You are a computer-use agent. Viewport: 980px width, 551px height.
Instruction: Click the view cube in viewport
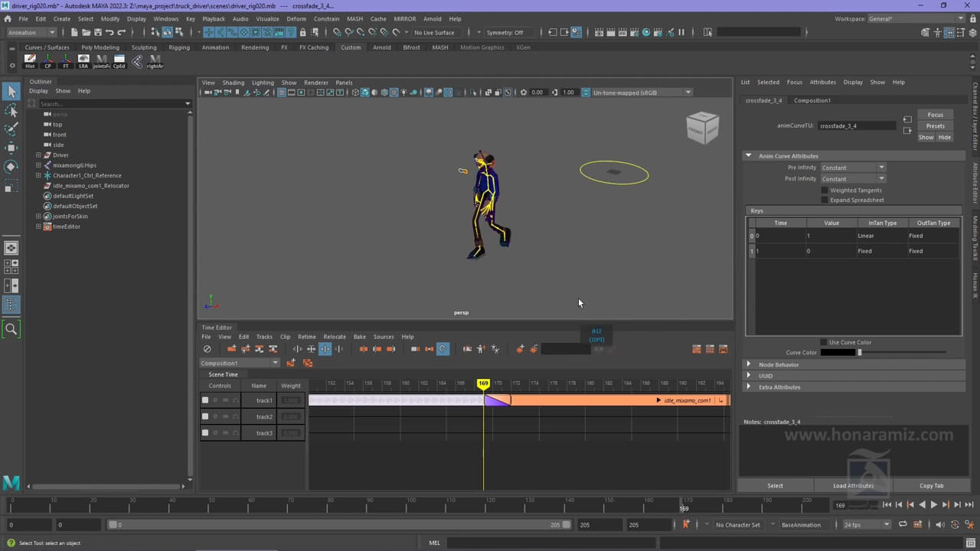click(x=702, y=128)
